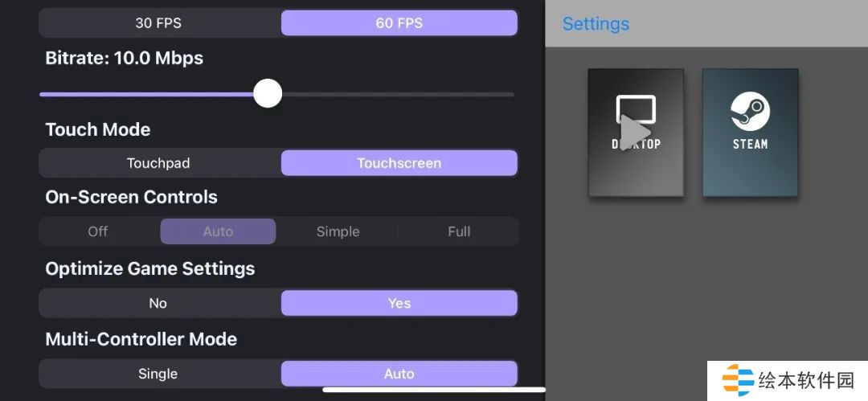Set On-Screen Controls to Simple
Screen dimensions: 868x401
[x=338, y=231]
